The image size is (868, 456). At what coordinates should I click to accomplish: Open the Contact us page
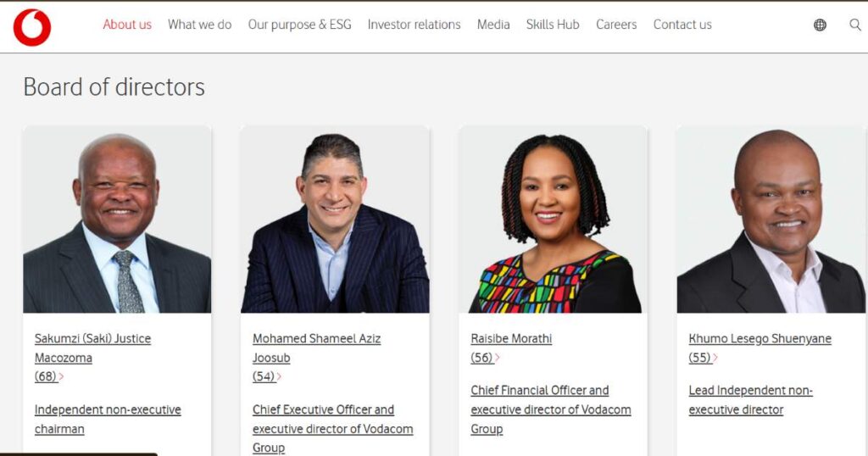(x=682, y=25)
